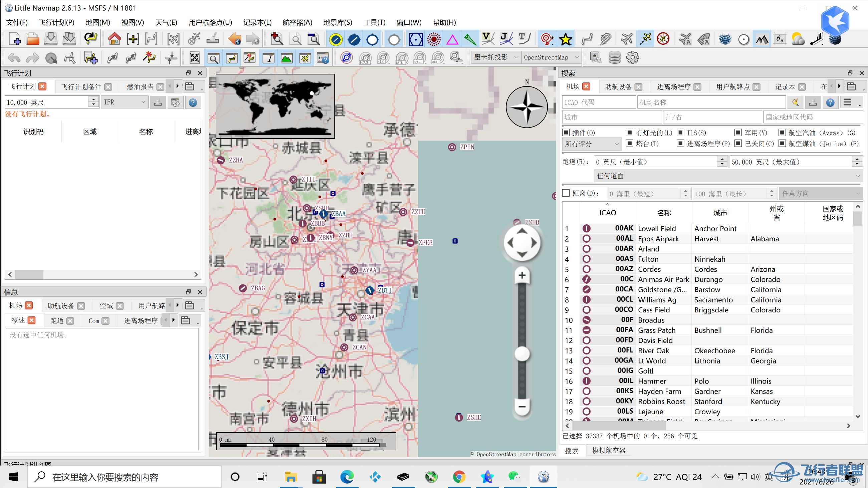The width and height of the screenshot is (868, 488).
Task: Click the compass navigation star on map
Action: pos(527,107)
